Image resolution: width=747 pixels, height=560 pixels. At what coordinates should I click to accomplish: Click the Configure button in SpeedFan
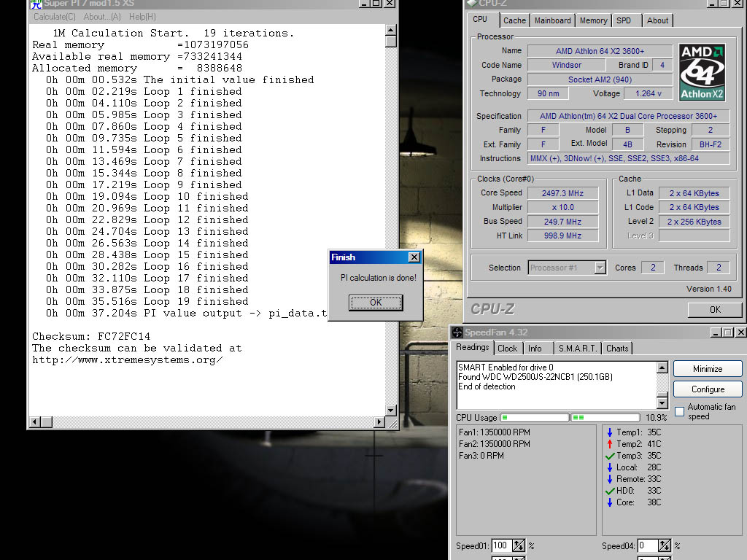point(708,389)
